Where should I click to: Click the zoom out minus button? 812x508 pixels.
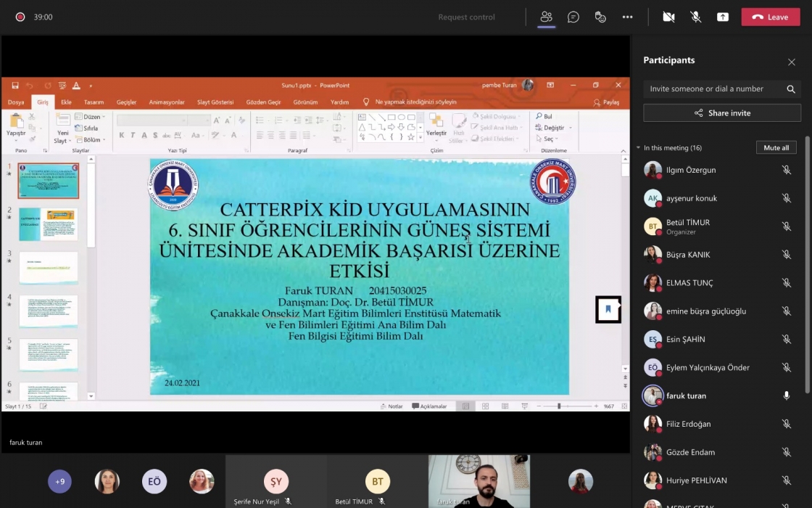(539, 406)
